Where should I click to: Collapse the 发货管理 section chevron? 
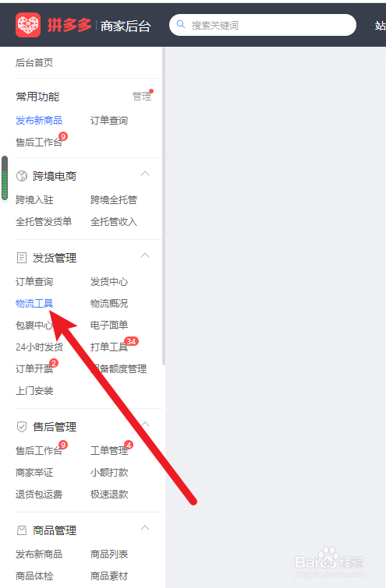145,255
